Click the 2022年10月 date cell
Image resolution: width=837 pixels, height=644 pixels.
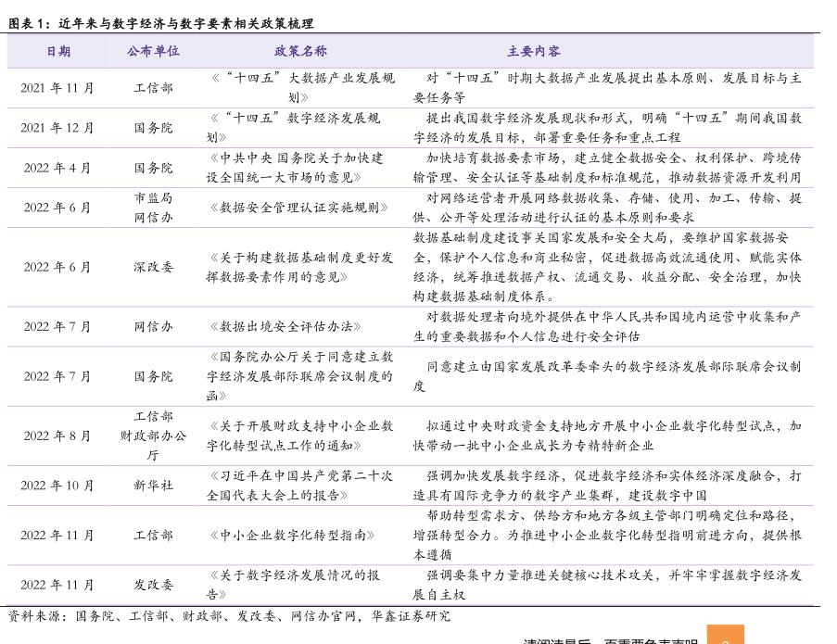(57, 485)
